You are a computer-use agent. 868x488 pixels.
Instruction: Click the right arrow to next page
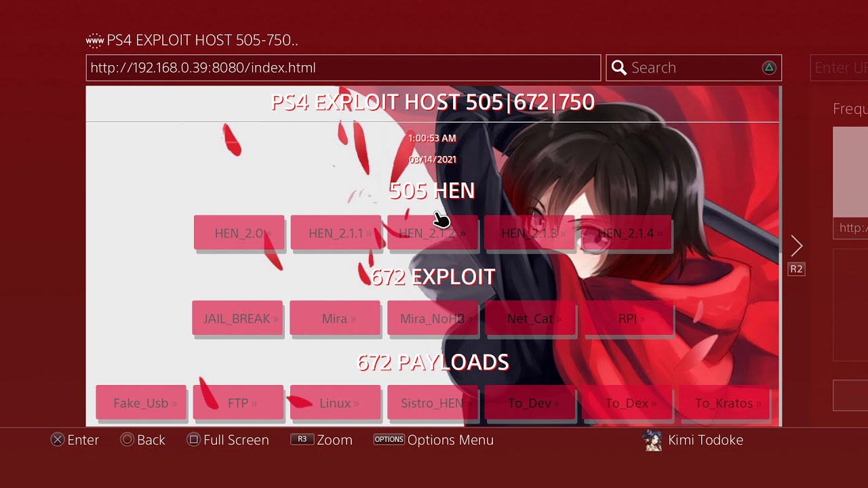[797, 245]
